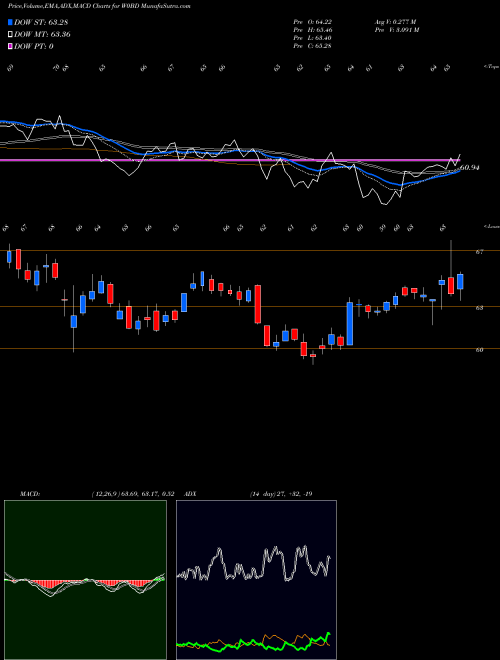Click the magenta DOW PT legend swatch
The width and height of the screenshot is (500, 660).
[x=11, y=46]
